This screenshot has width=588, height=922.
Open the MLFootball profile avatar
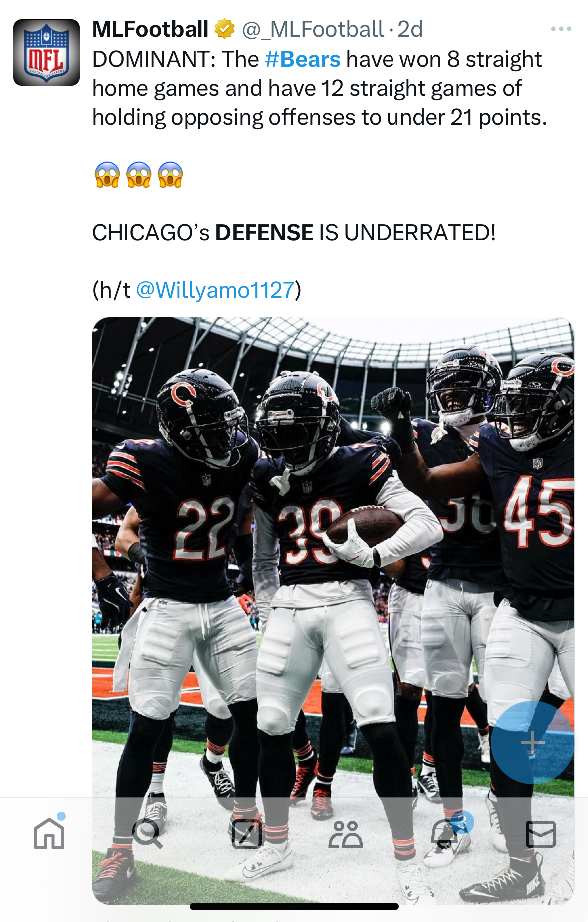click(x=46, y=52)
